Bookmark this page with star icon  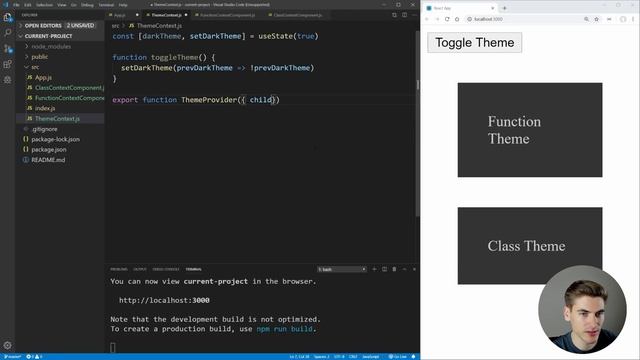click(x=596, y=19)
